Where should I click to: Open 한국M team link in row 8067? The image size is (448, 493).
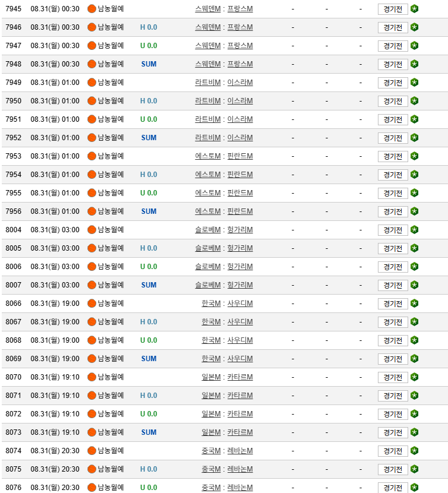tap(211, 322)
